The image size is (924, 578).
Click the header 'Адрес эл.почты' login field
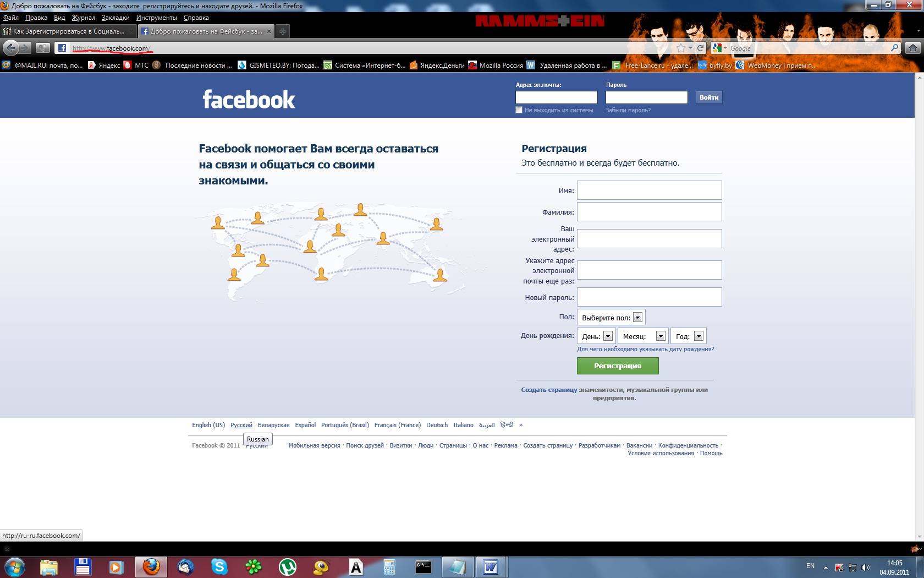coord(557,97)
